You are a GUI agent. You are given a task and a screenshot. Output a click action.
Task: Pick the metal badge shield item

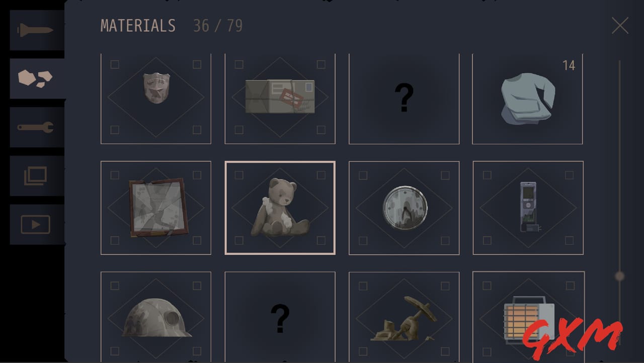(156, 99)
